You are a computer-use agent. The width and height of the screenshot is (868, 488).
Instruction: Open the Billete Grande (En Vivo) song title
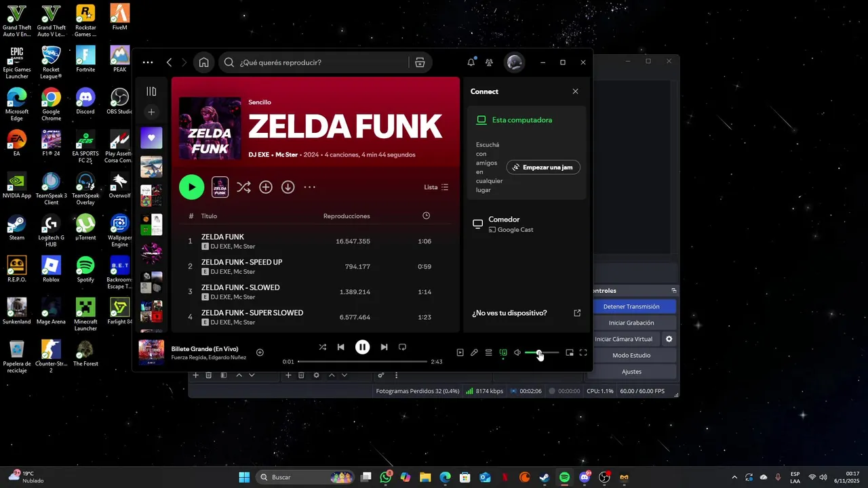(x=205, y=348)
